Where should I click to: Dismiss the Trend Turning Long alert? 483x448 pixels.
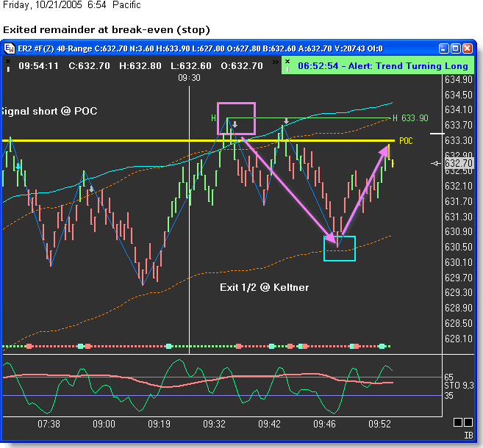coord(287,62)
